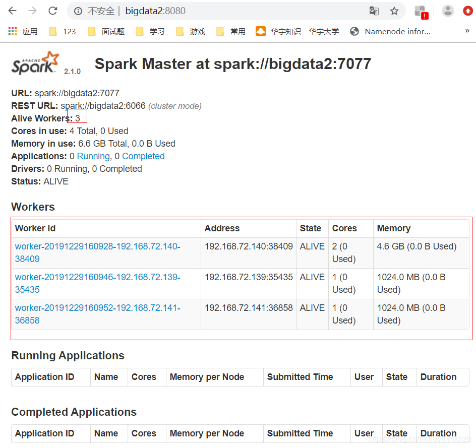
Task: Open the 华宇知识 - 华宇大学 bookmark
Action: coord(297,32)
